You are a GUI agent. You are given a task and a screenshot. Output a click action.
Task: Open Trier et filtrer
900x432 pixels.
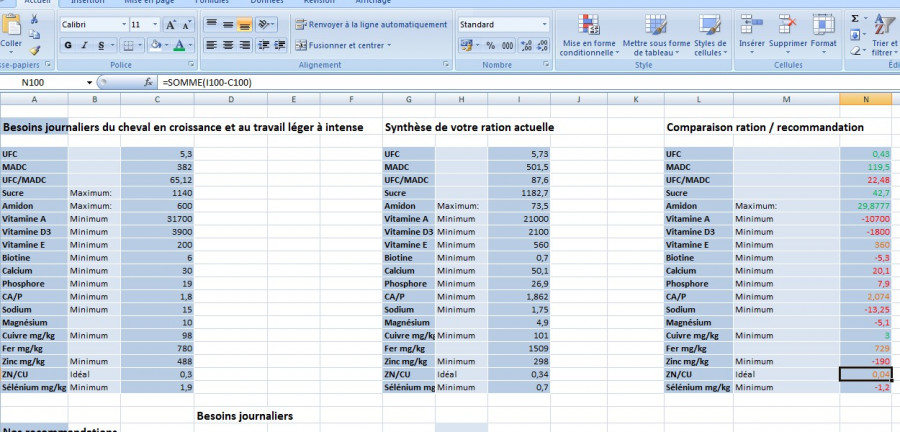884,34
